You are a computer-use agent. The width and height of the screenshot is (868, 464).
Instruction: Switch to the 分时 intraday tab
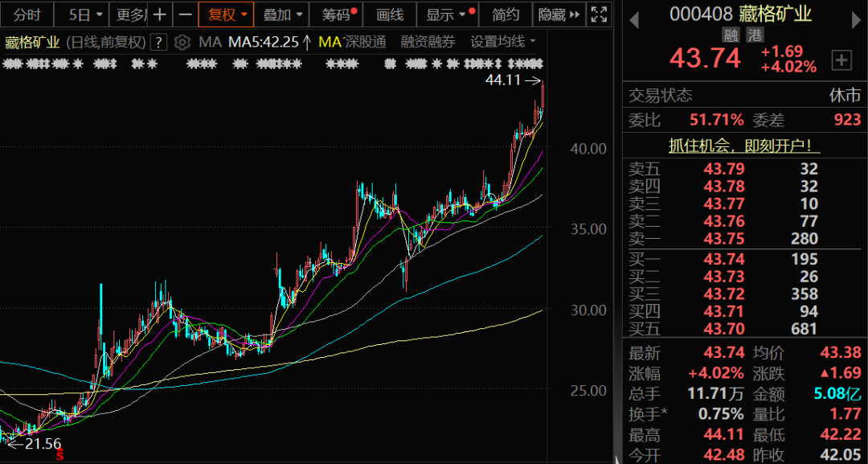click(x=27, y=14)
